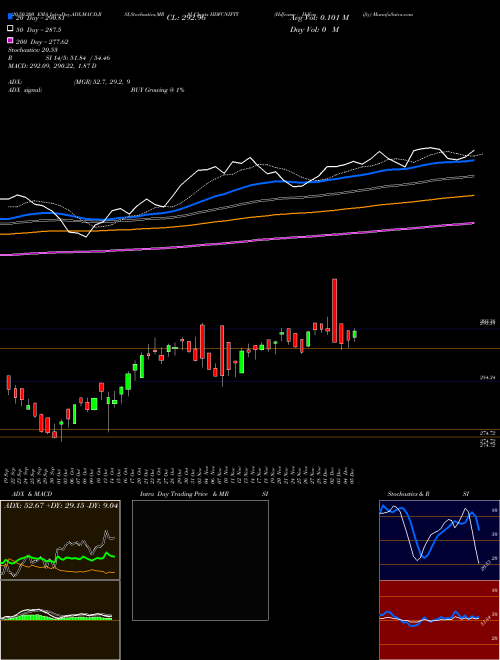Click the magenta 200 Day legend swatch

pos(10,40)
